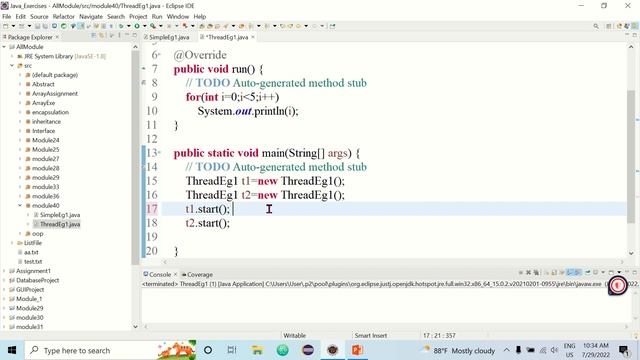The height and width of the screenshot is (360, 640).
Task: Close the Console view tab
Action: pyautogui.click(x=176, y=274)
